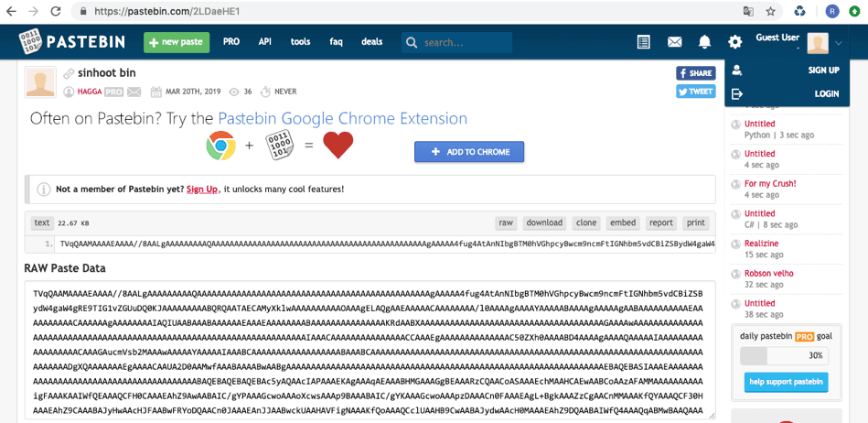Click the browser address bar URL
The height and width of the screenshot is (423, 868).
click(166, 11)
